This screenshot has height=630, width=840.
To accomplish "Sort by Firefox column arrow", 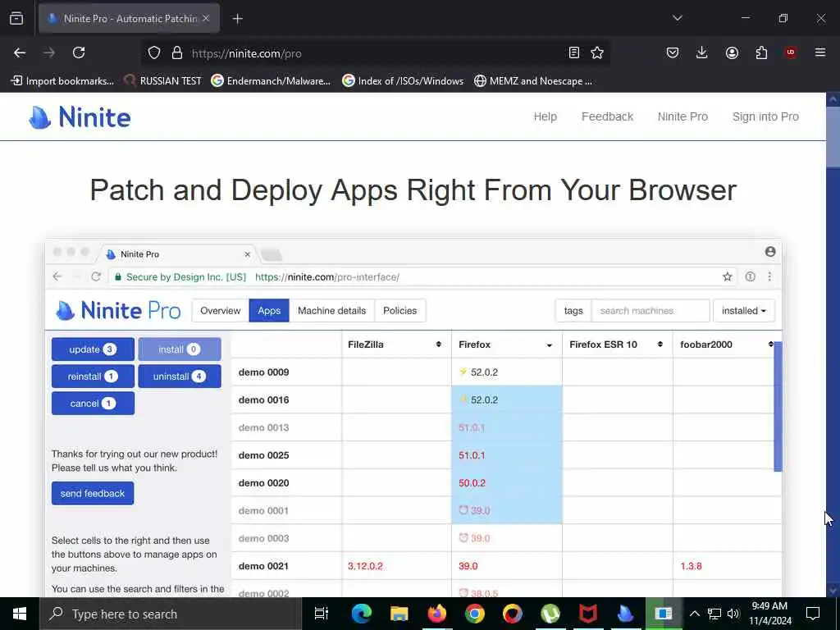I will (x=549, y=345).
